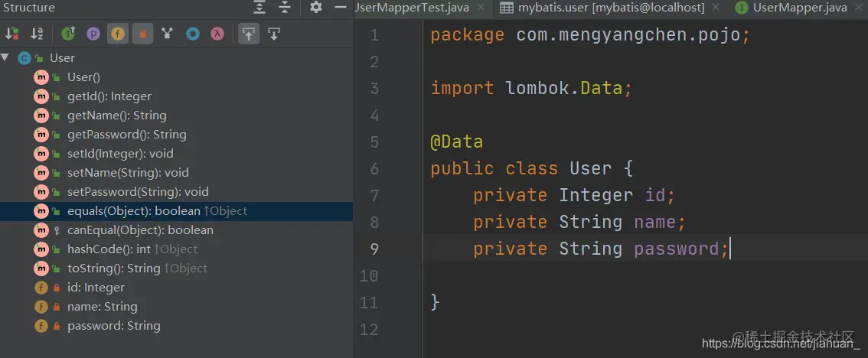Toggle Show Properties purple p icon
Image resolution: width=868 pixels, height=358 pixels.
coord(93,34)
